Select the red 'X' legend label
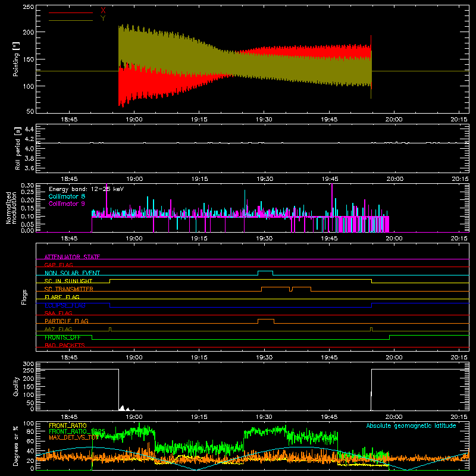This screenshot has height=476, width=476. (103, 11)
